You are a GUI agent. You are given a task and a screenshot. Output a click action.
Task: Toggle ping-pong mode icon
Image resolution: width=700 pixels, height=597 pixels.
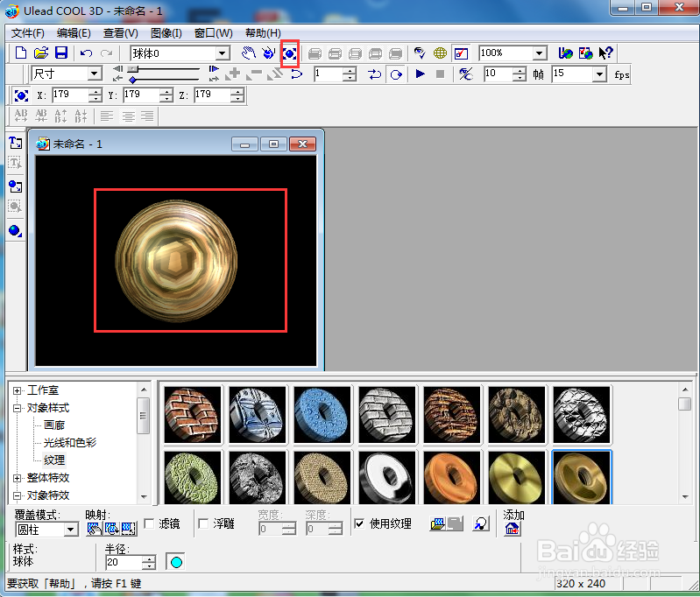[x=374, y=74]
